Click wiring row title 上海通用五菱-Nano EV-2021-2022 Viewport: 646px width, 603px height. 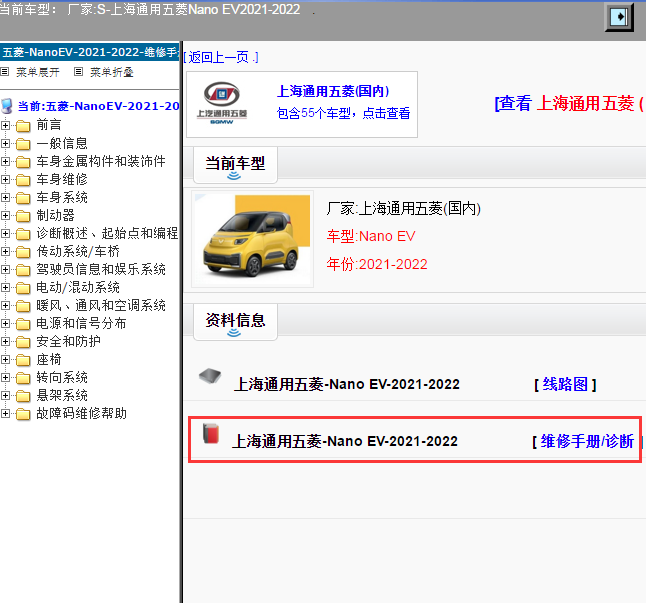pos(346,384)
